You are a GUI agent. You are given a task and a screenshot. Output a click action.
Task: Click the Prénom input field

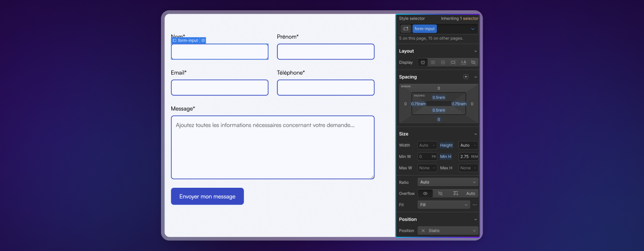click(x=325, y=51)
